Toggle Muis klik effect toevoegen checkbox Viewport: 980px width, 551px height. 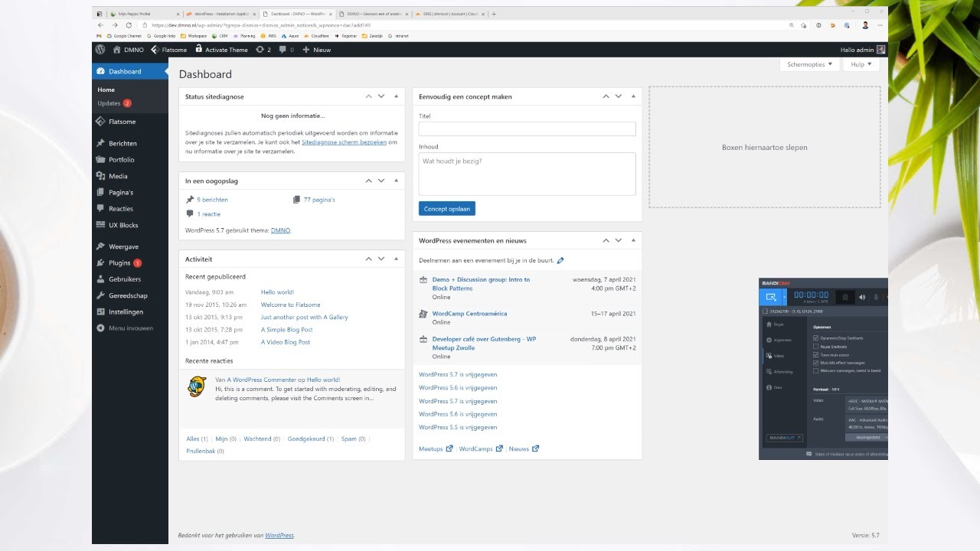pyautogui.click(x=816, y=363)
